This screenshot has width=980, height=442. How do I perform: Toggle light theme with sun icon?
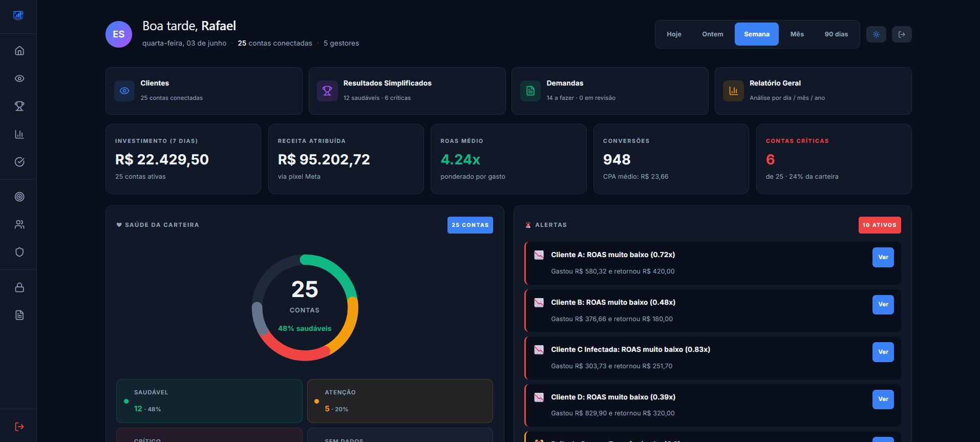coord(876,34)
